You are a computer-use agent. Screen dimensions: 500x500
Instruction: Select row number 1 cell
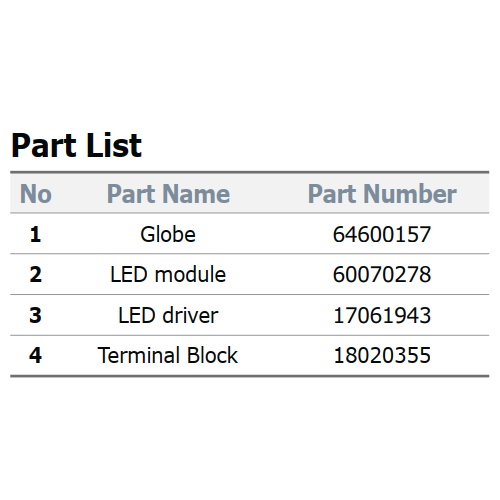(35, 234)
